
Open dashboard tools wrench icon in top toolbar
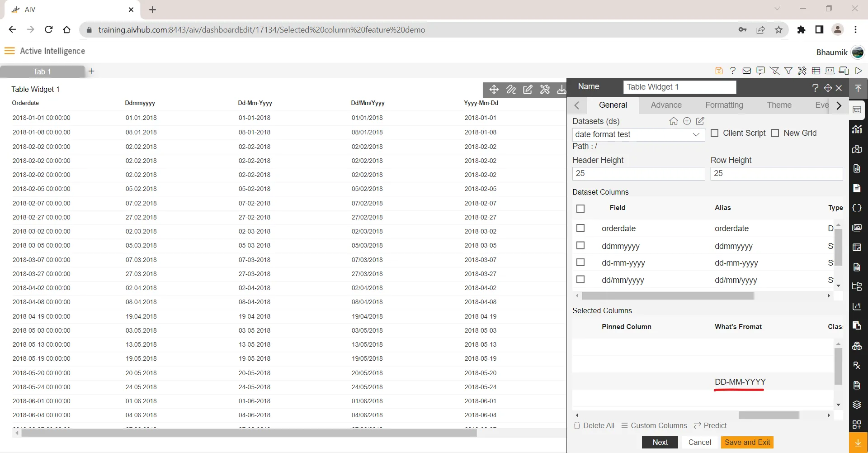pos(802,71)
